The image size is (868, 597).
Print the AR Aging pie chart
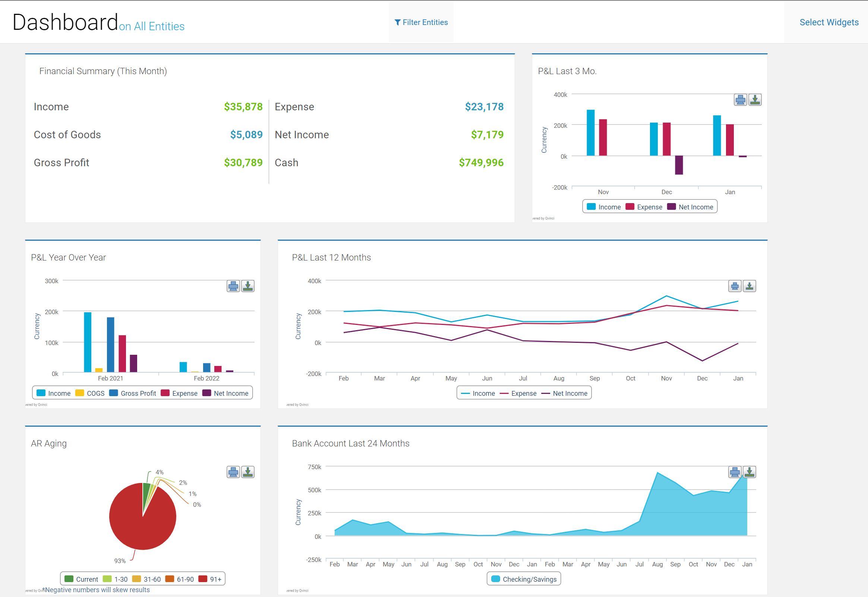click(x=233, y=472)
